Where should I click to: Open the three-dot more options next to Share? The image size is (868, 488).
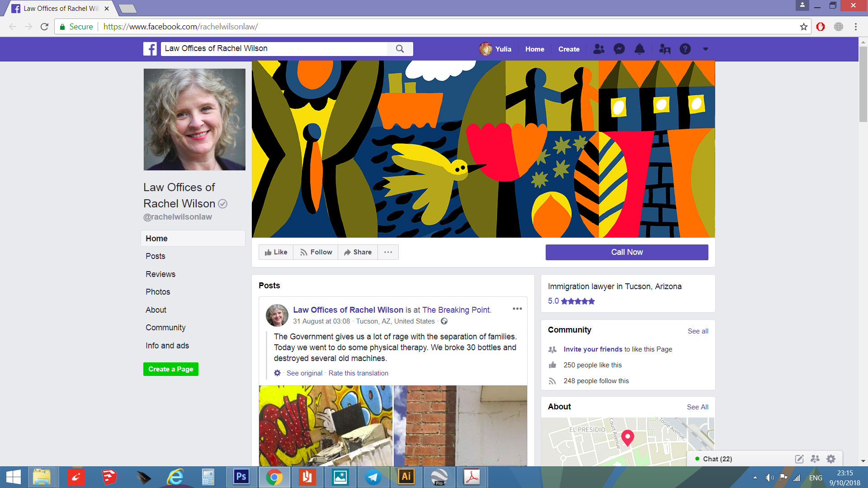pos(388,252)
